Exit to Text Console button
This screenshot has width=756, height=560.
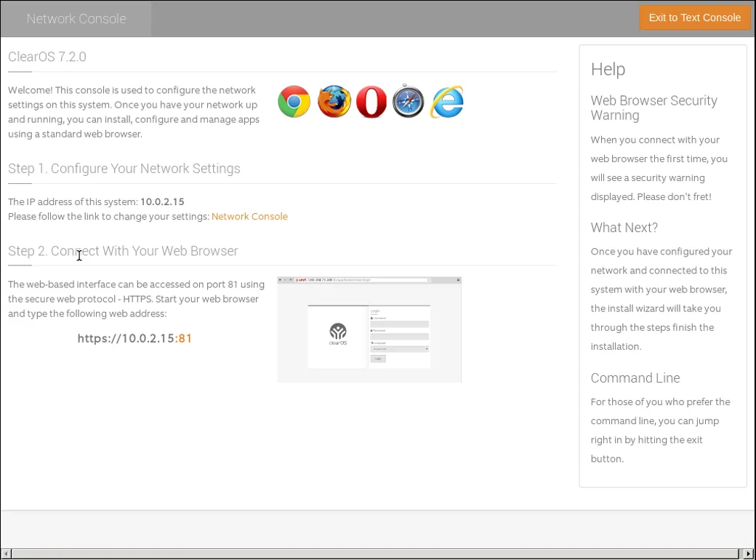click(x=695, y=18)
